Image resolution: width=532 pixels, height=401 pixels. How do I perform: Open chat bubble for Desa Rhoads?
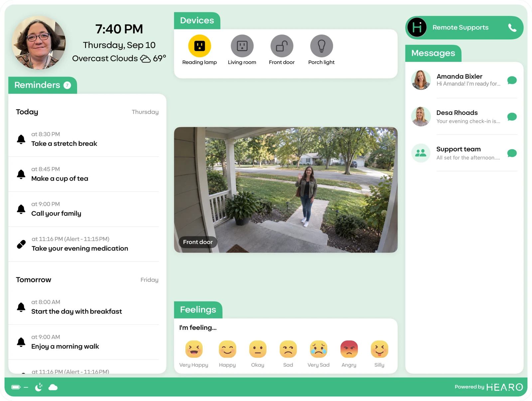[512, 117]
